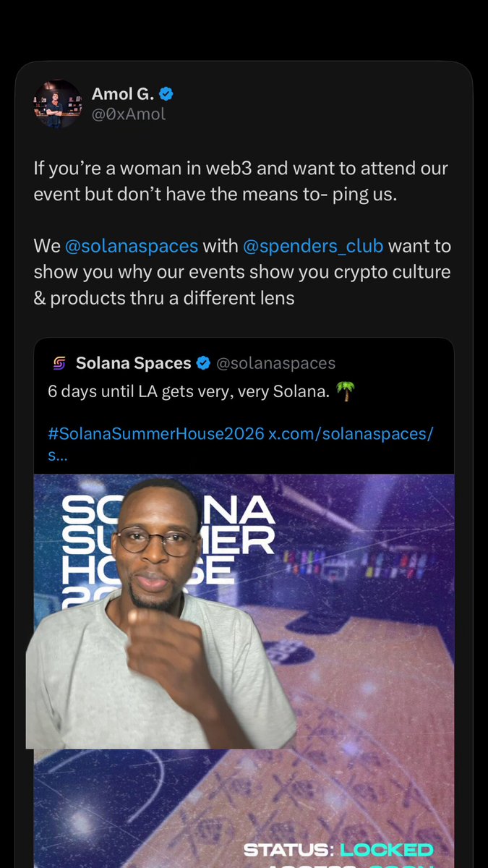Image resolution: width=488 pixels, height=868 pixels.
Task: Open the #SolanaSummerHouse2026 hashtag
Action: pos(156,434)
